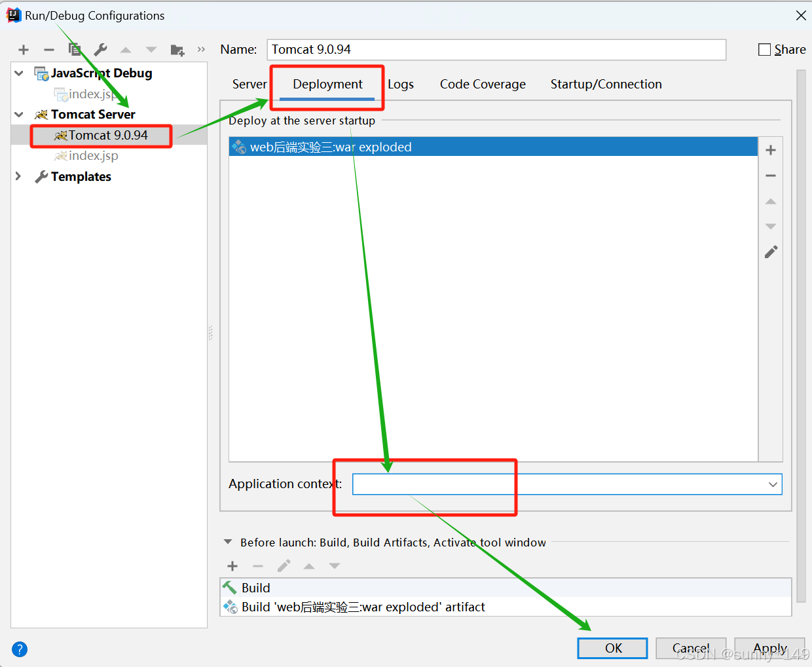Switch to the Server tab
Viewport: 812px width, 667px height.
[249, 84]
